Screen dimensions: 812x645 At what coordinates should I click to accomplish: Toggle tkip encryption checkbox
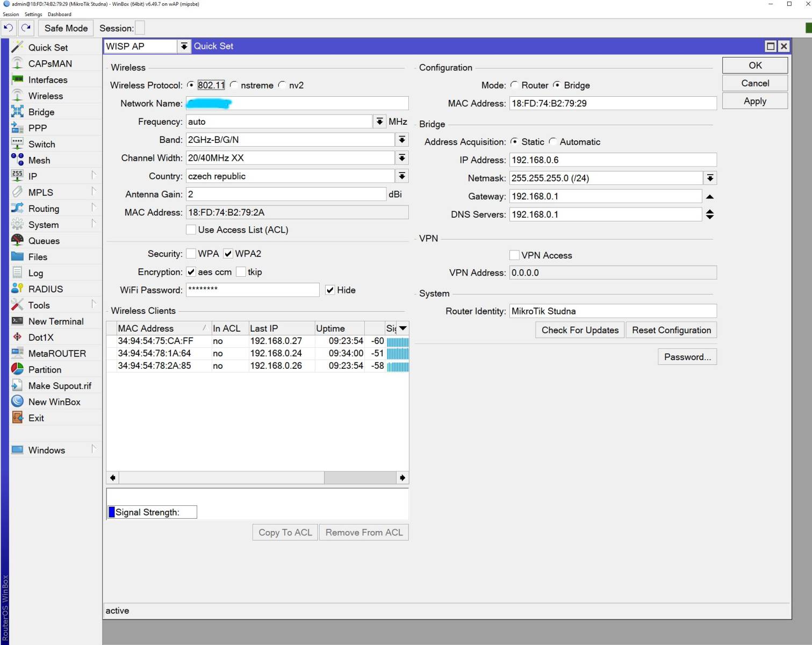(x=241, y=272)
